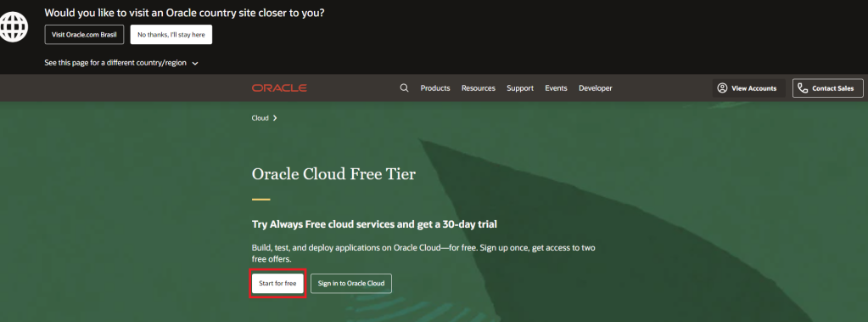The height and width of the screenshot is (322, 868).
Task: Click the 'Build, test, and deploy applications' paragraph
Action: 423,253
